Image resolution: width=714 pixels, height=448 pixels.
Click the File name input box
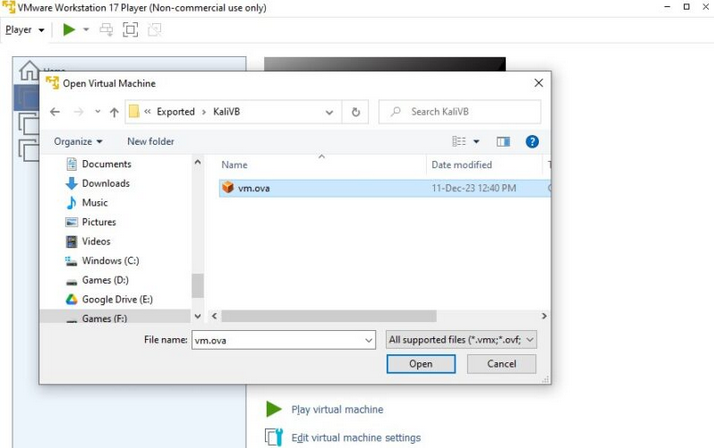(283, 340)
